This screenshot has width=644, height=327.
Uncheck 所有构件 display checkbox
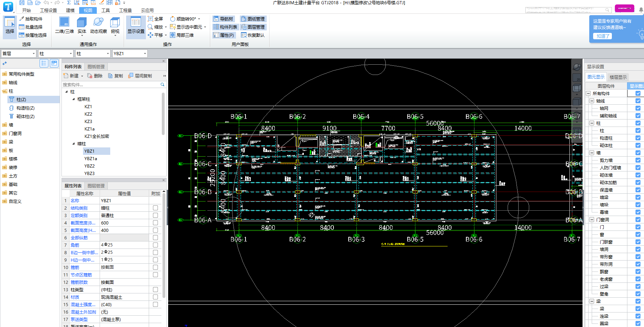pyautogui.click(x=638, y=93)
